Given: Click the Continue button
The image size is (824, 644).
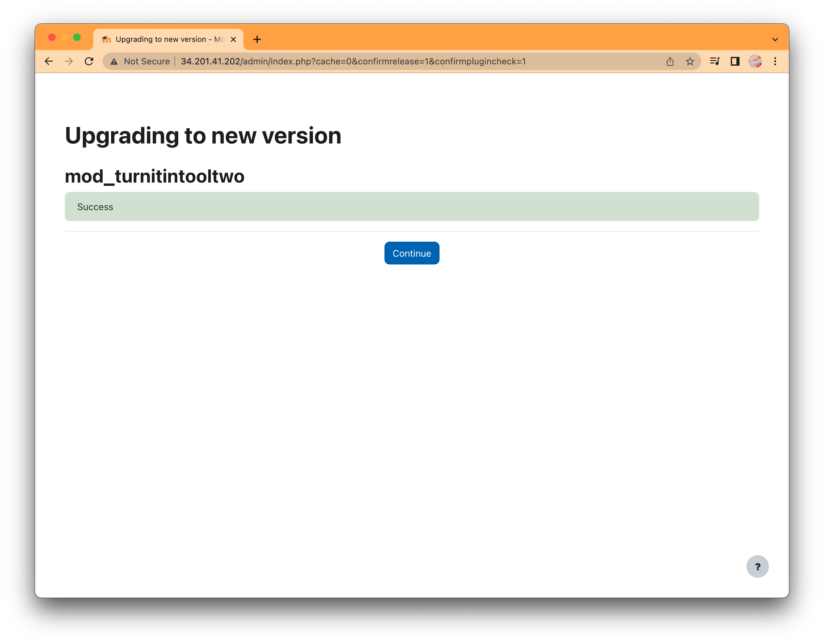Looking at the screenshot, I should point(411,253).
